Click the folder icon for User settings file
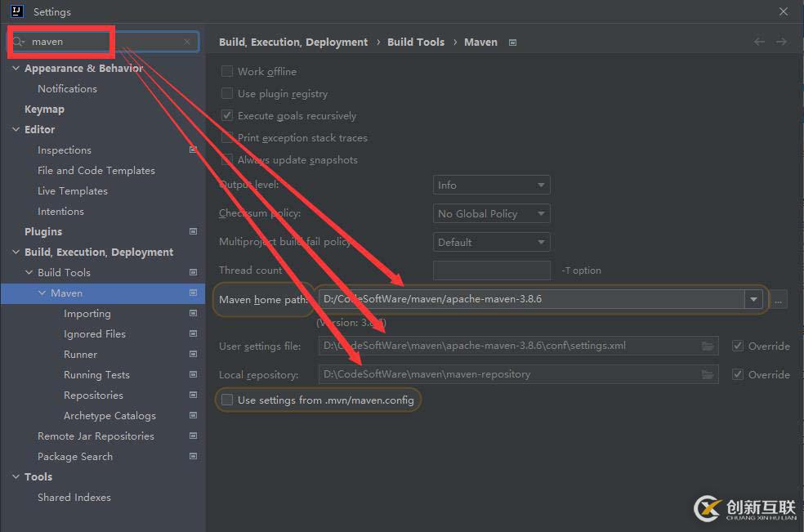 click(708, 346)
